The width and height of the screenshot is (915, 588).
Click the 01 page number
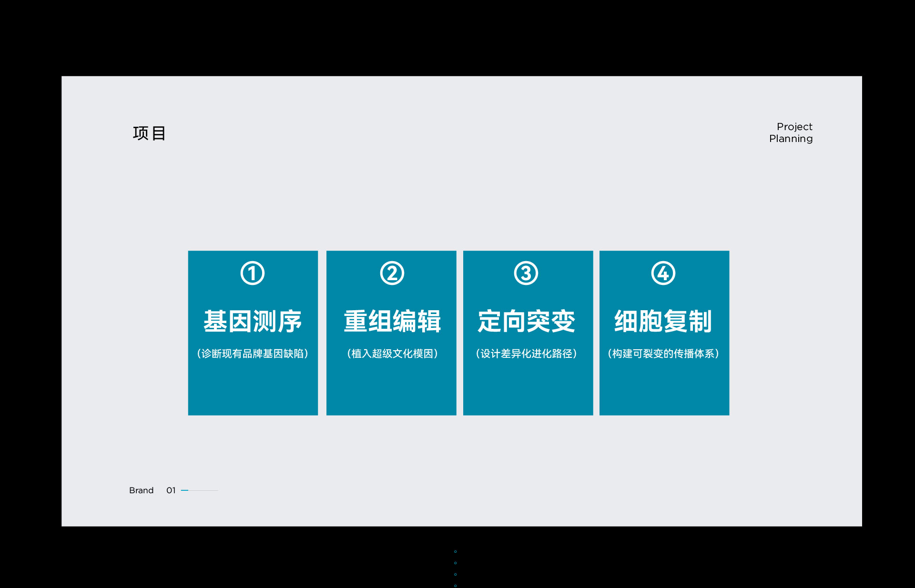171,490
